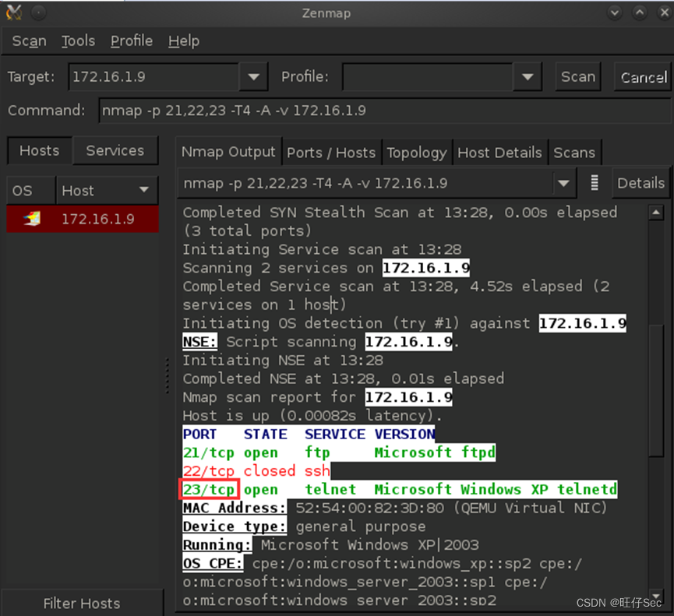Click the round window menu button in title bar
Viewport: 674px width, 616px height.
click(39, 13)
